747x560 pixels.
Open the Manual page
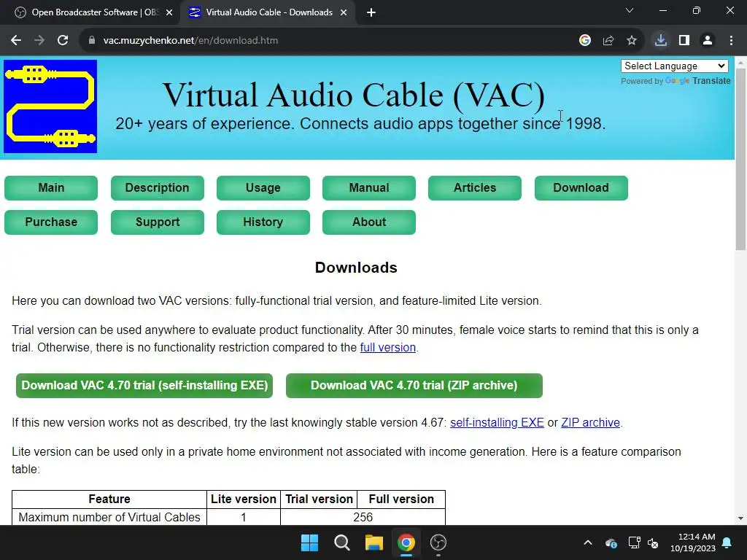coord(369,187)
